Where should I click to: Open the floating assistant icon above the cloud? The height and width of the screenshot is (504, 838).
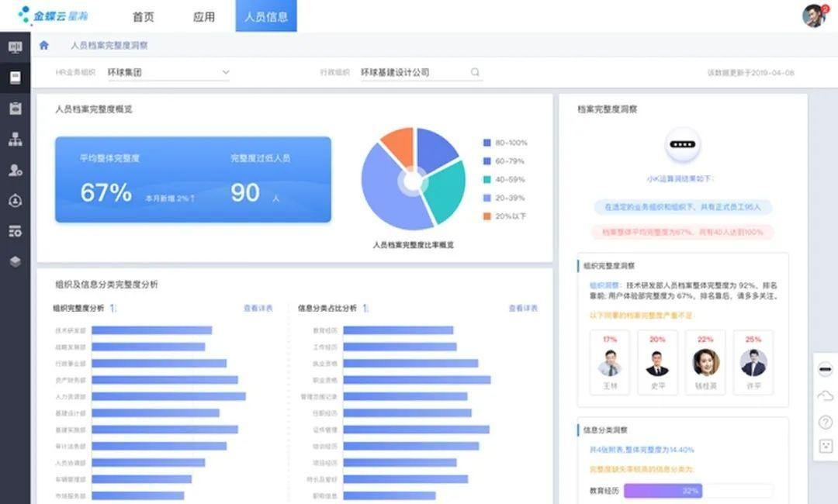825,369
